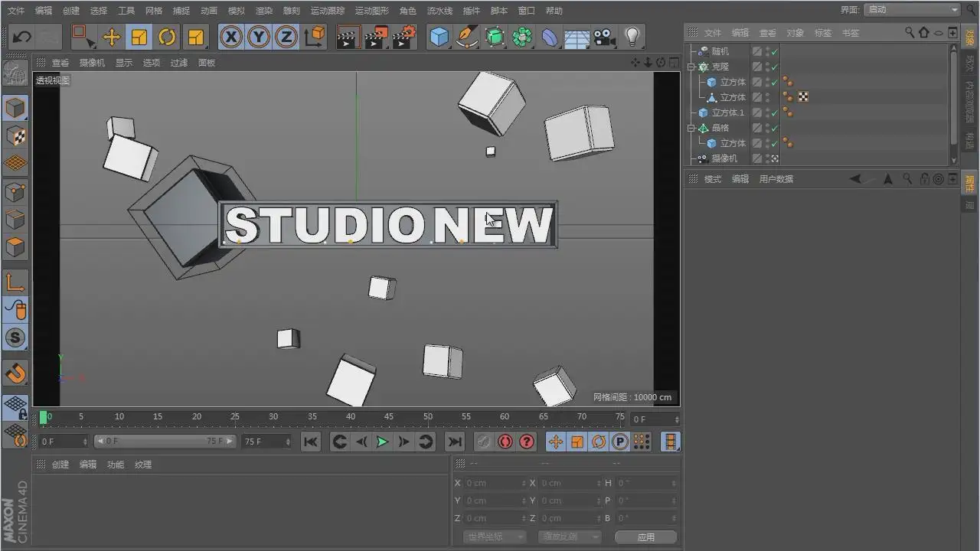
Task: Select the Rotate tool in top toolbar
Action: 167,37
